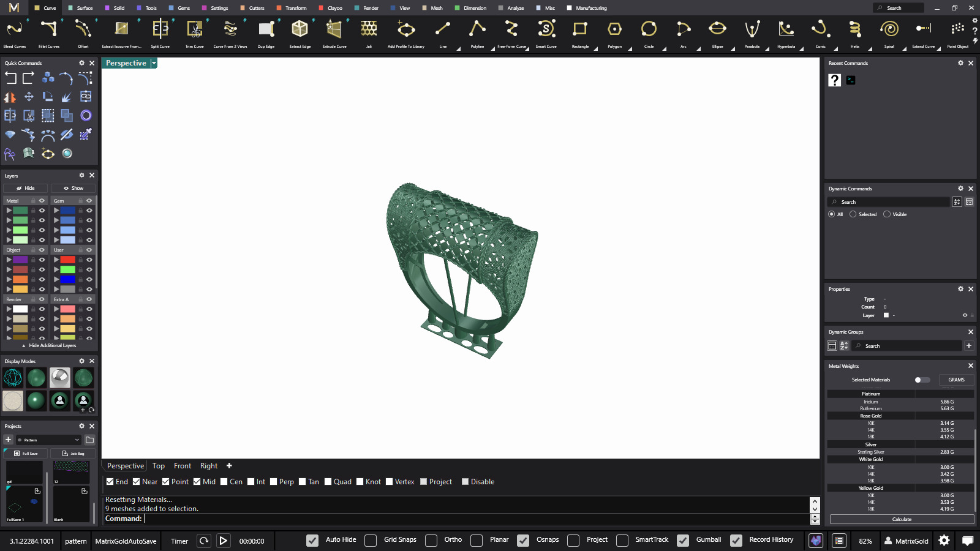This screenshot has width=980, height=551.
Task: Click the MatrixGold user button
Action: pos(907,541)
